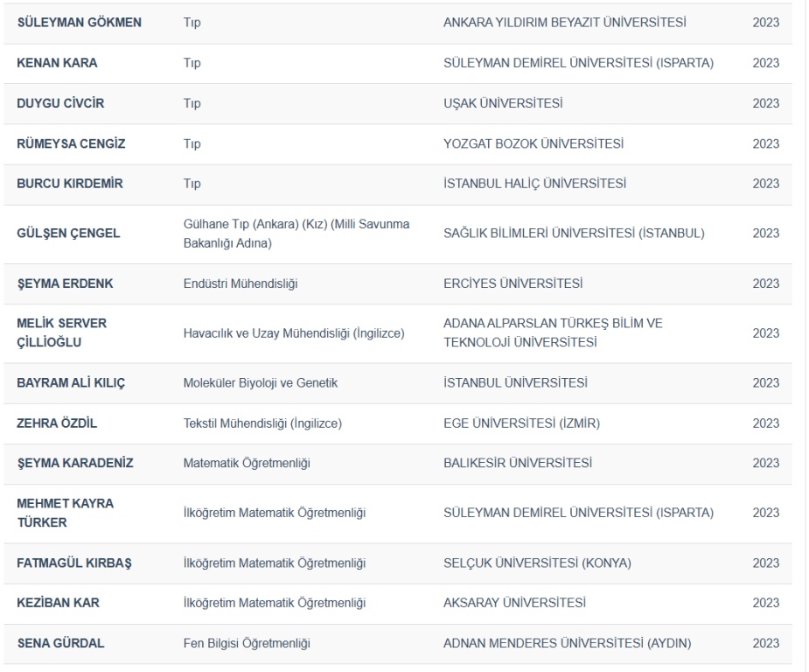This screenshot has height=672, width=809.
Task: Click UŞAK ÜNİVERSİTESİ university text
Action: [x=503, y=103]
